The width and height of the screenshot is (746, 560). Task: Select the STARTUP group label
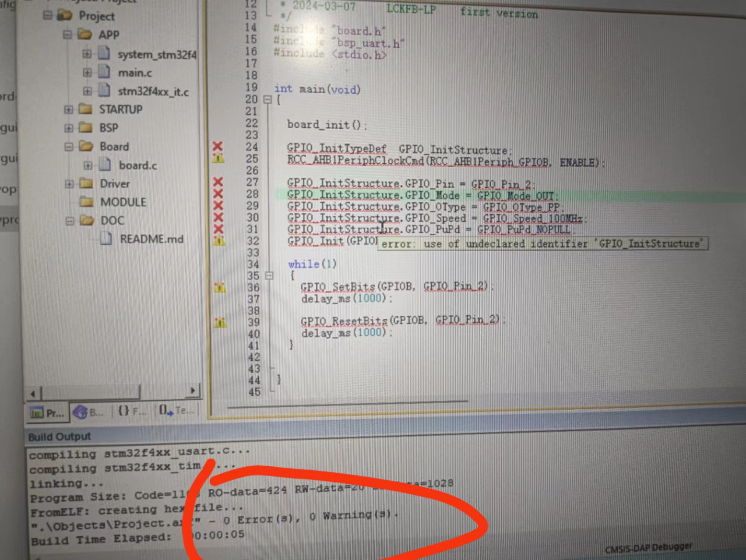click(x=121, y=109)
